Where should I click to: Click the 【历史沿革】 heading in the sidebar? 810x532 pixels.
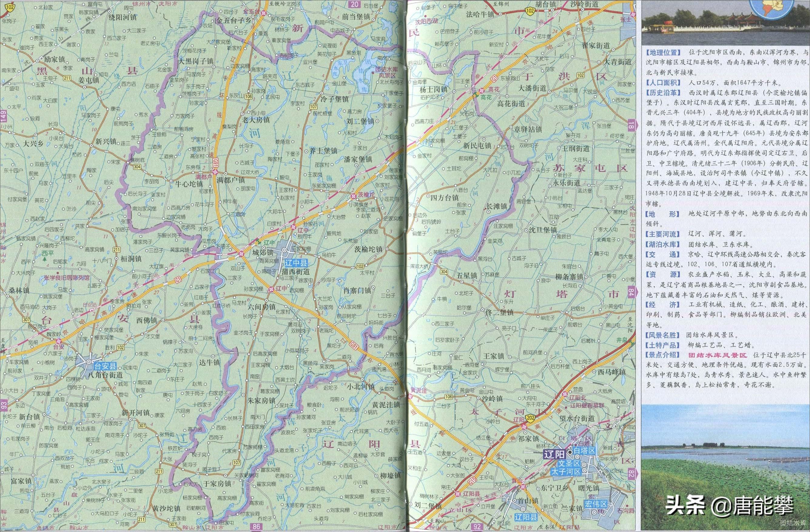[664, 92]
